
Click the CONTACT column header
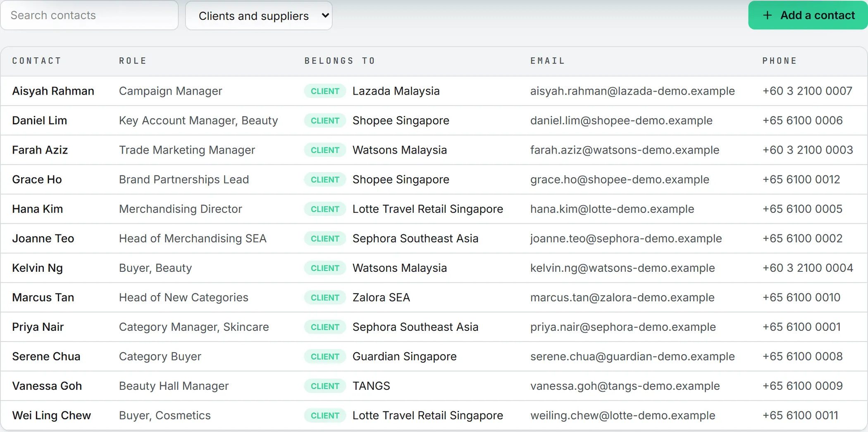pos(37,61)
